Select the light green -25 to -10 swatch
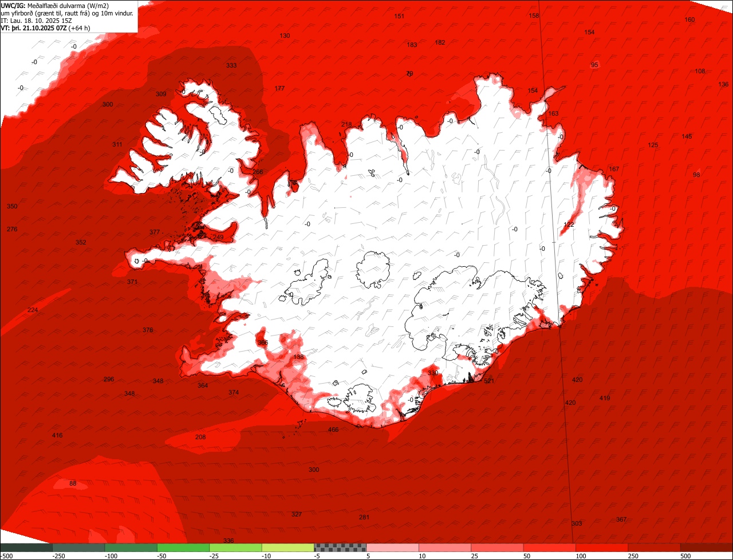 pyautogui.click(x=235, y=547)
